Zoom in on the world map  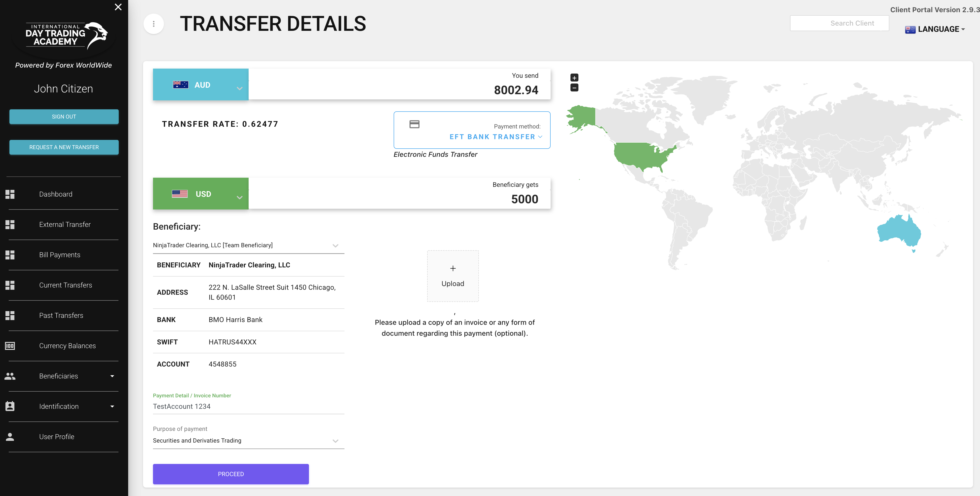(574, 78)
